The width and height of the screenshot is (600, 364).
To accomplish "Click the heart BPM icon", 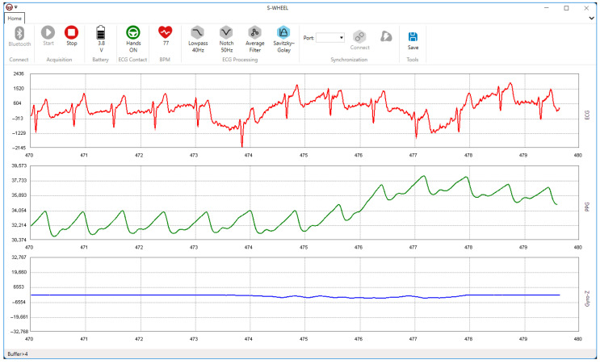I will [x=166, y=32].
